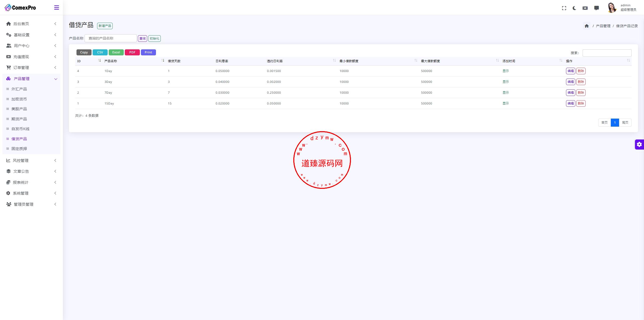Click the 订单管理 cart icon
644x320 pixels.
point(9,67)
